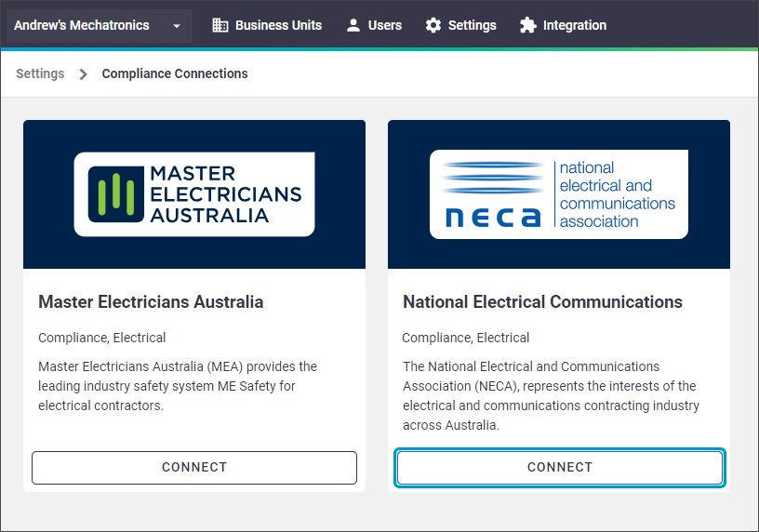Click the Compliance, Electrical tags under Master Electricians
Image resolution: width=759 pixels, height=532 pixels.
coord(102,338)
